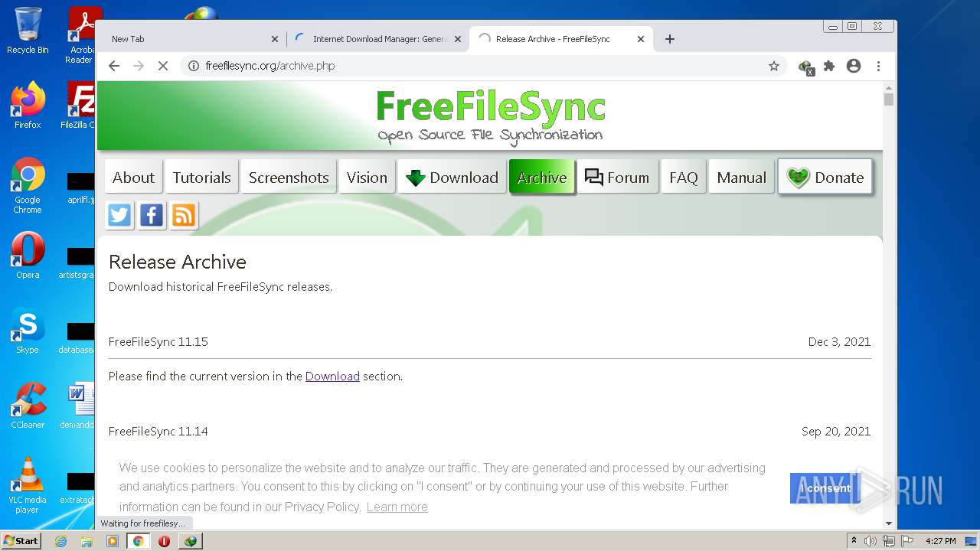Open the Chrome three-dot menu
980x551 pixels.
(878, 66)
